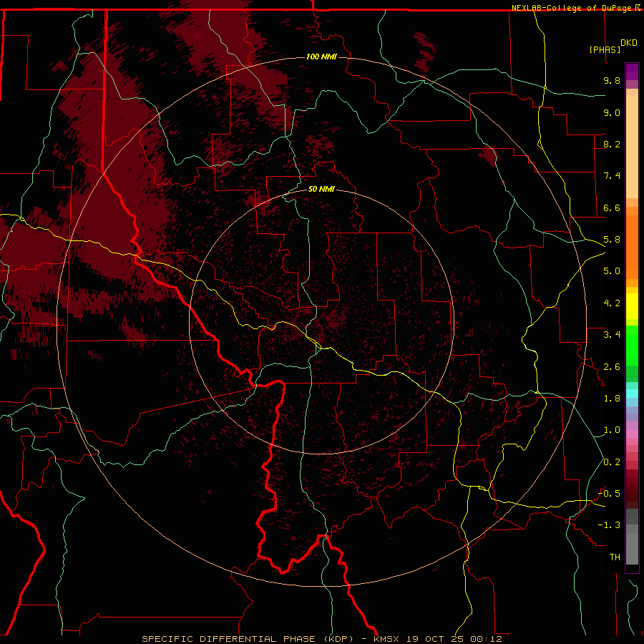Viewport: 644px width, 644px height.
Task: Click the NEXLAB-College of DuPage label
Action: point(571,8)
